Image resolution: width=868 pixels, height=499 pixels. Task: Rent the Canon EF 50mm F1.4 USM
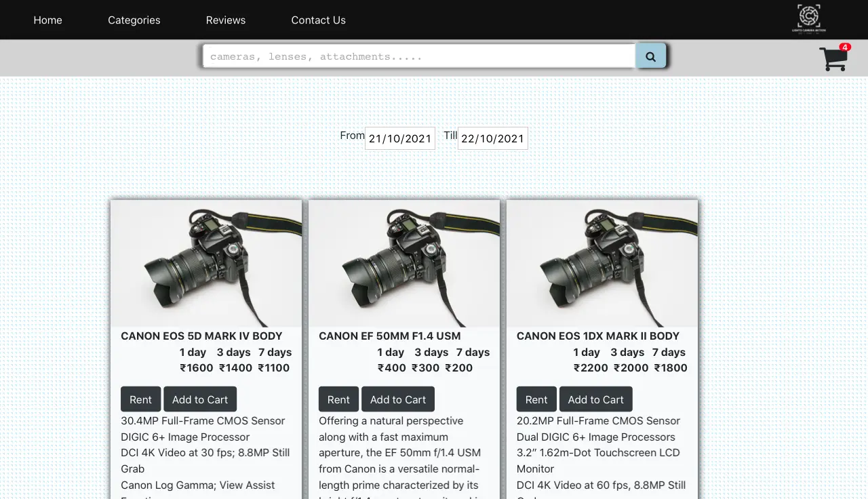point(338,399)
